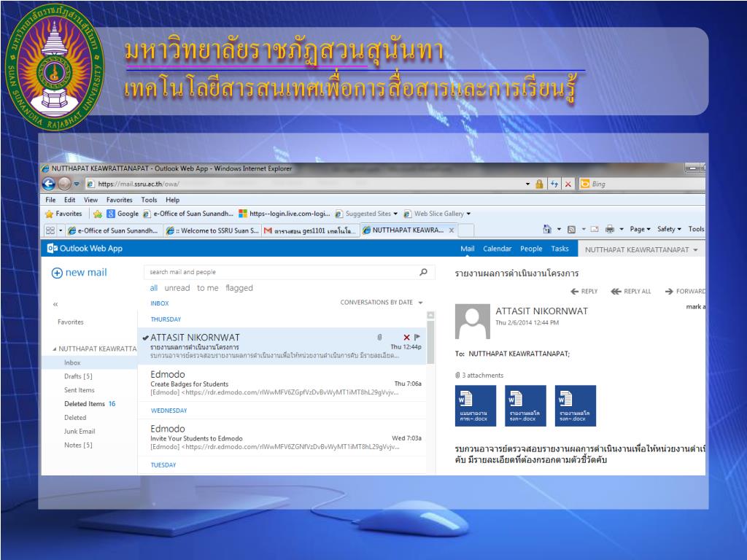
Task: Open the Favorites menu
Action: pyautogui.click(x=119, y=200)
